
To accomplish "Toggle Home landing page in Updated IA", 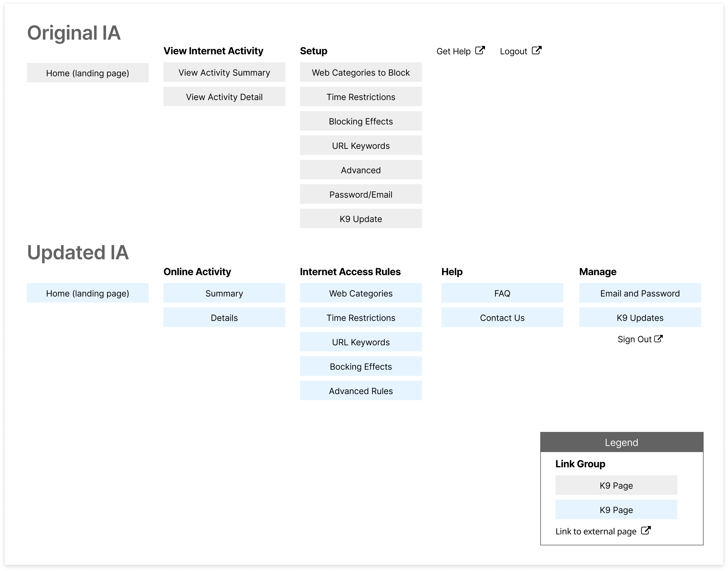I will click(87, 293).
